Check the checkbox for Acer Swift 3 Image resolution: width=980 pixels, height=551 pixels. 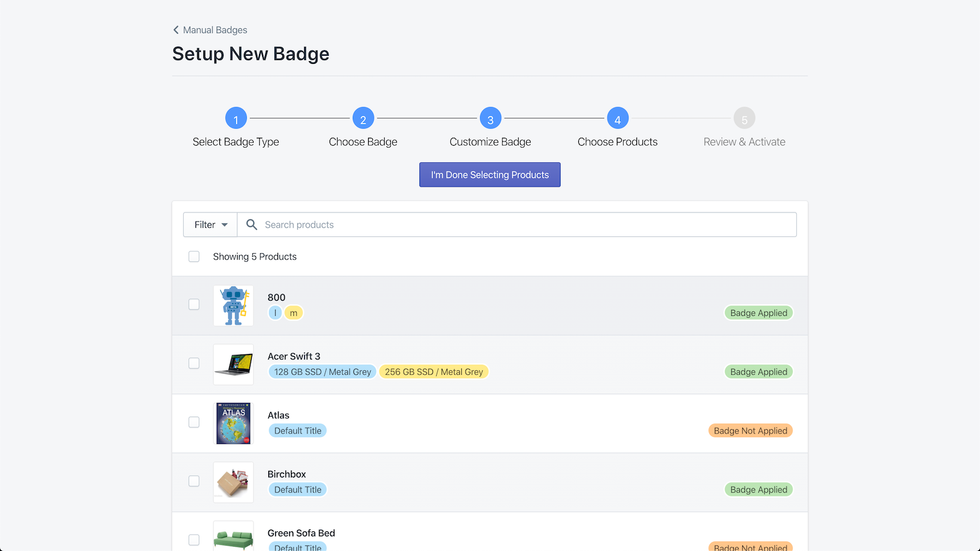[194, 363]
